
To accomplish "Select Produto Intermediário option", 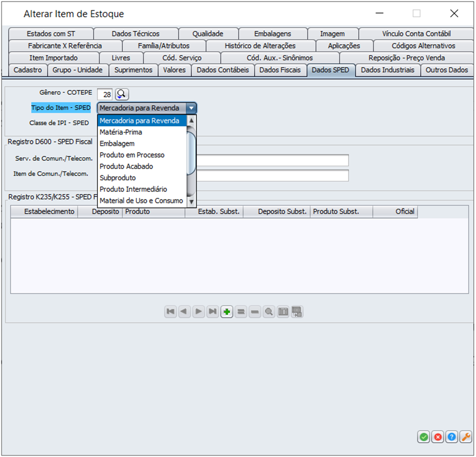I will pyautogui.click(x=142, y=189).
